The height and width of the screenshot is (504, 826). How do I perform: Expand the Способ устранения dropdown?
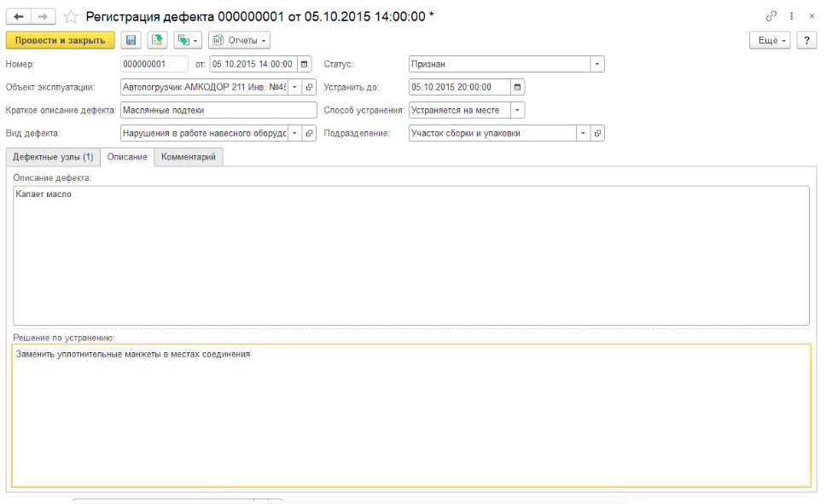point(517,110)
